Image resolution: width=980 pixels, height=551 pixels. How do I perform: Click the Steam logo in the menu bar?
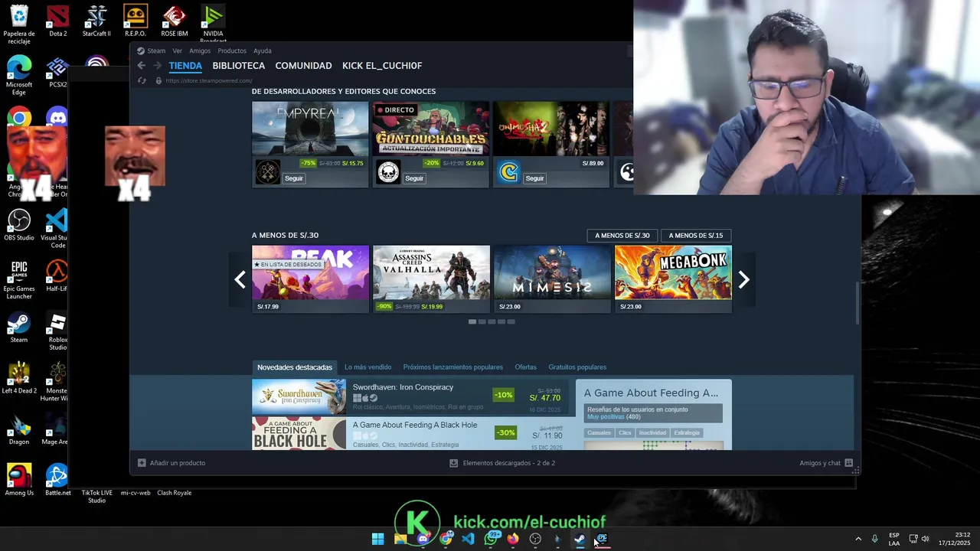pos(141,51)
